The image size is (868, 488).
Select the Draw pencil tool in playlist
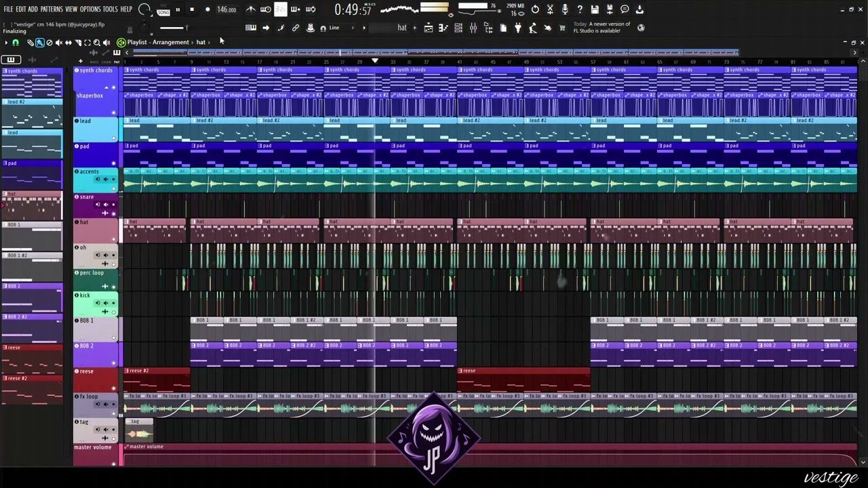[31, 42]
